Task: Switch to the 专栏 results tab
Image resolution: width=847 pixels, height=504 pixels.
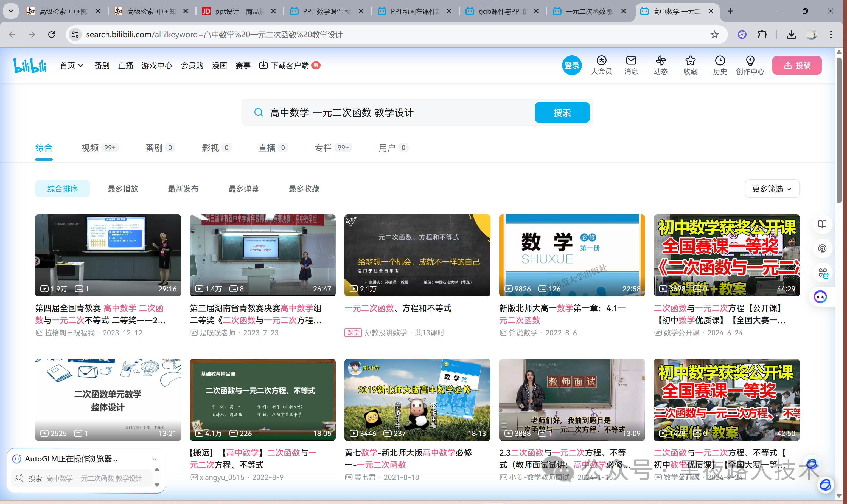Action: [323, 148]
